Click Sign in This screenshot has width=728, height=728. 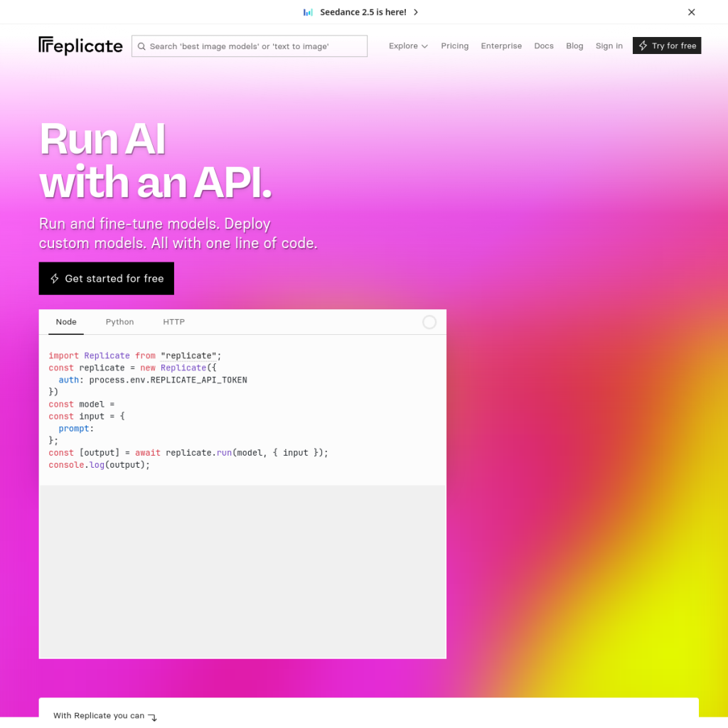[x=609, y=46]
